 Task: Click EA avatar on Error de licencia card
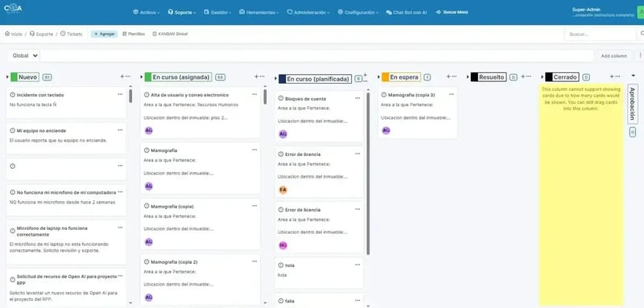pyautogui.click(x=283, y=190)
